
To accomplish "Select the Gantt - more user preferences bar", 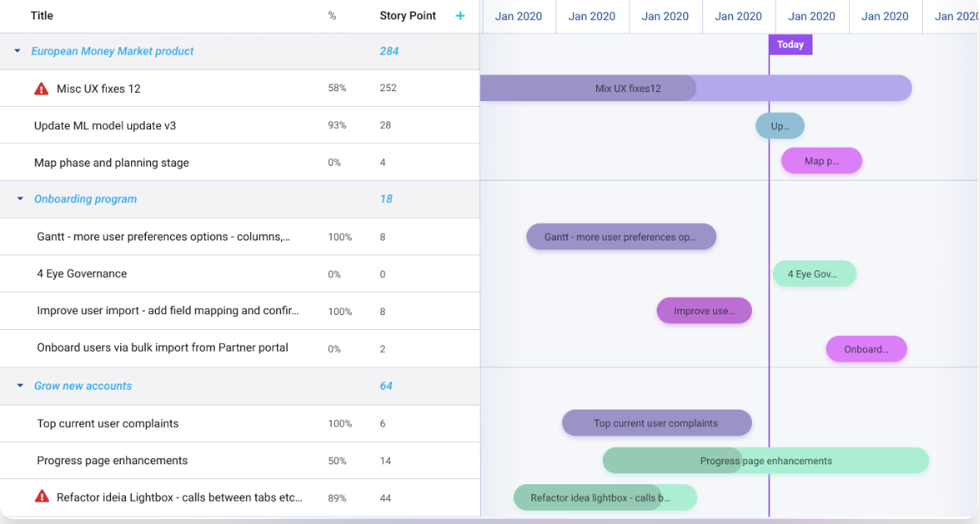I will [x=621, y=237].
